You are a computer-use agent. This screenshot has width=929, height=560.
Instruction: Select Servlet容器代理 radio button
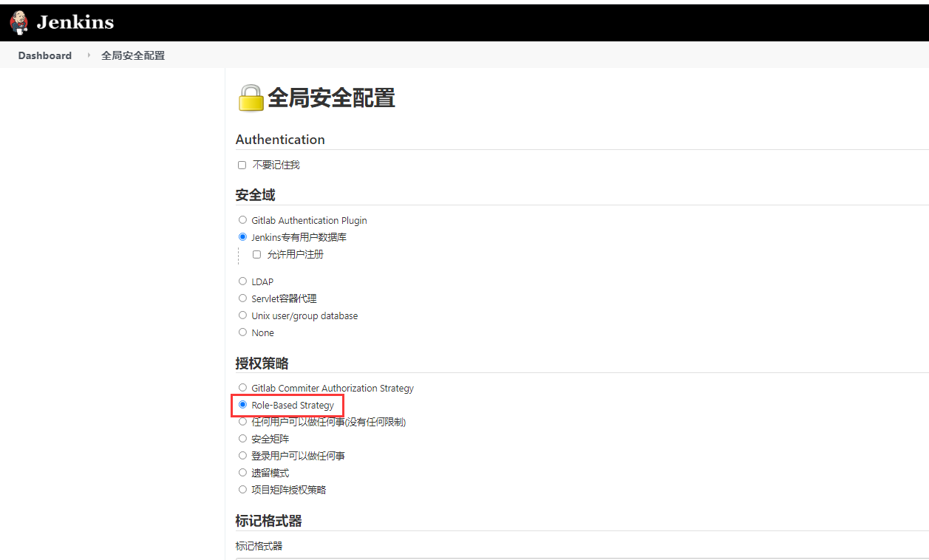(242, 298)
